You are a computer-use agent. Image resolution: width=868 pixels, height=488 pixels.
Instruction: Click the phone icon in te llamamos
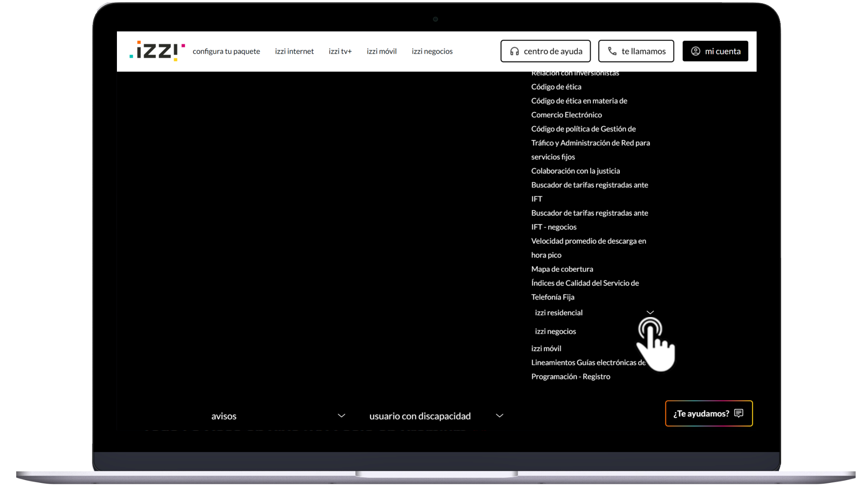coord(612,51)
